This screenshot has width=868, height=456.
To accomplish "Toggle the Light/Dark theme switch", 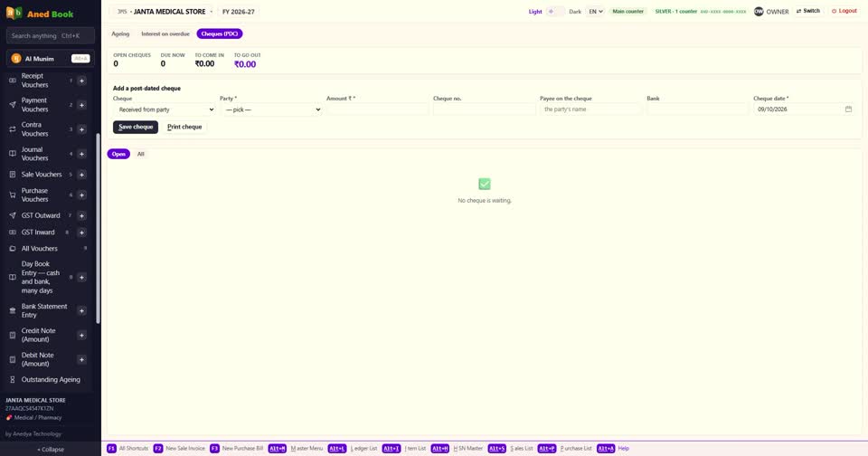I will tap(555, 12).
